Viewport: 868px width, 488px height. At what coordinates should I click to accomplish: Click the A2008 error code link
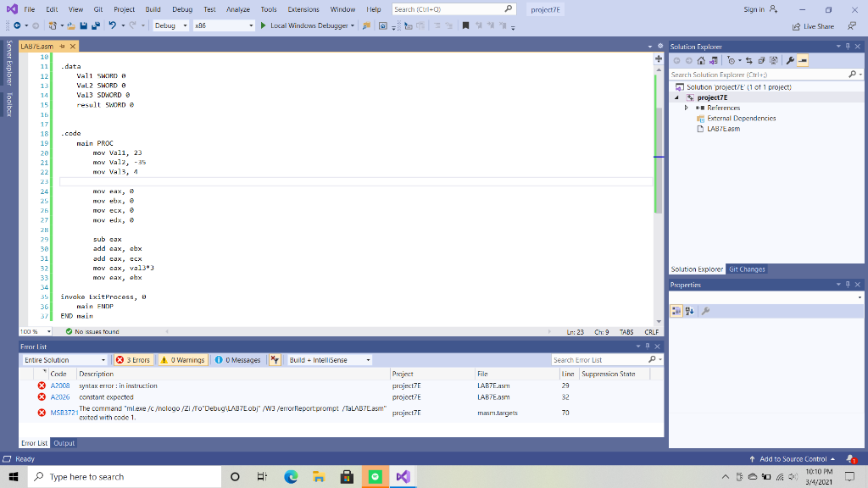tap(60, 385)
